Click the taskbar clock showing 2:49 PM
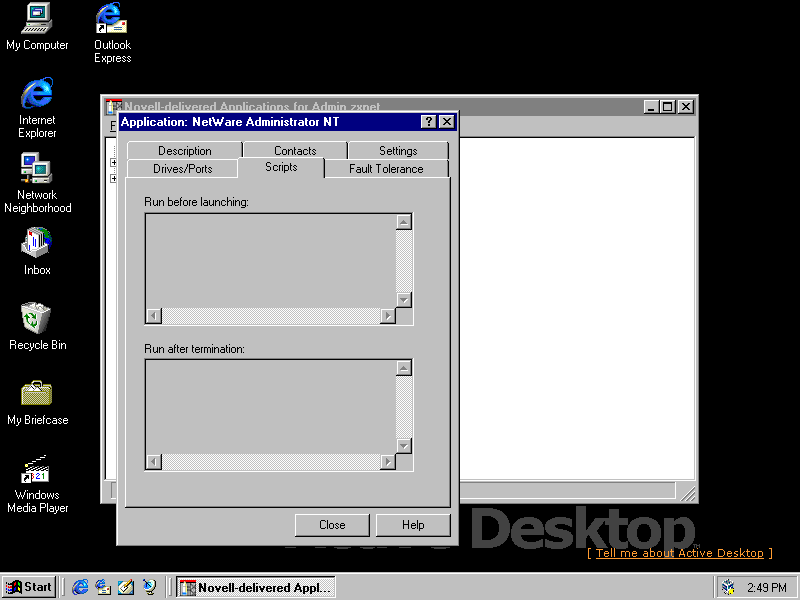 click(x=767, y=588)
